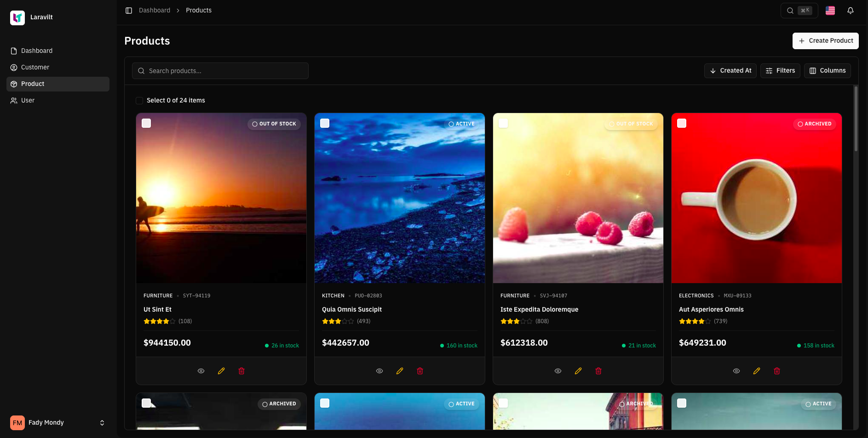
Task: Navigate to Dashboard breadcrumb link
Action: coord(155,11)
